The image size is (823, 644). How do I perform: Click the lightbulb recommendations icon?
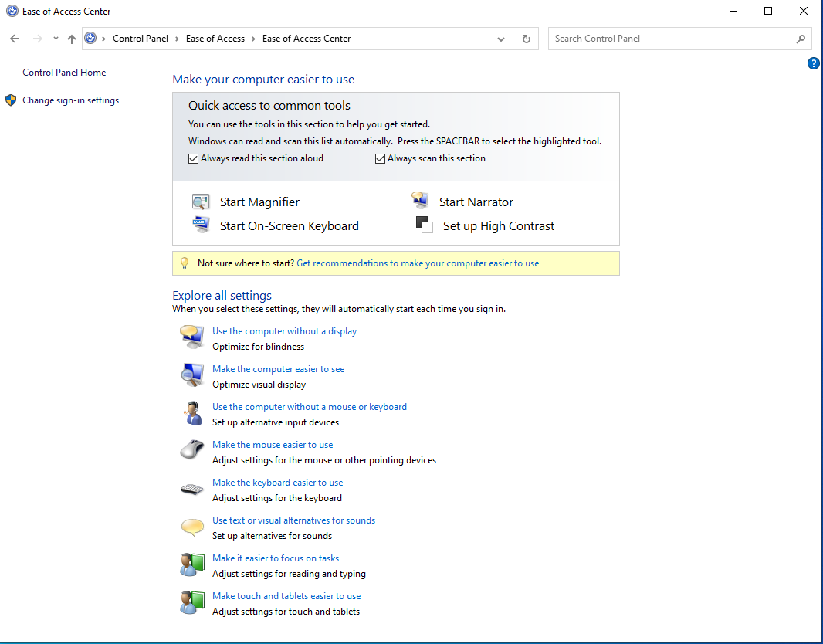tap(185, 263)
